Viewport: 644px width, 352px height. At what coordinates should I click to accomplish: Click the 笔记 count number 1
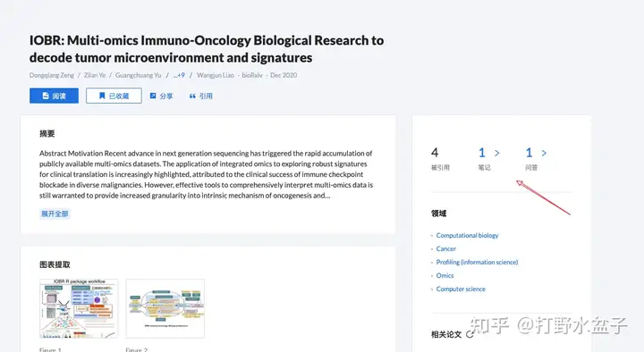(482, 153)
